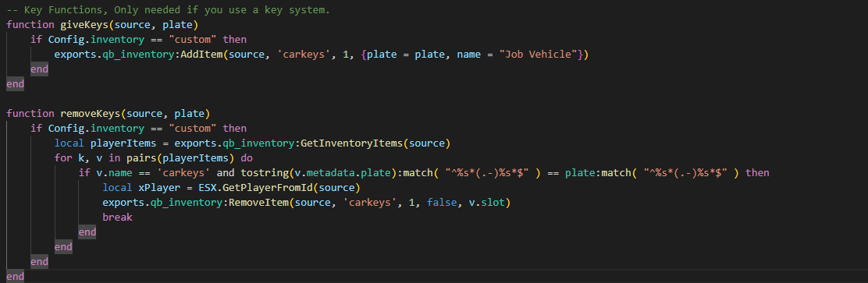
Task: Click the GetInventoryItems method call
Action: [x=351, y=143]
